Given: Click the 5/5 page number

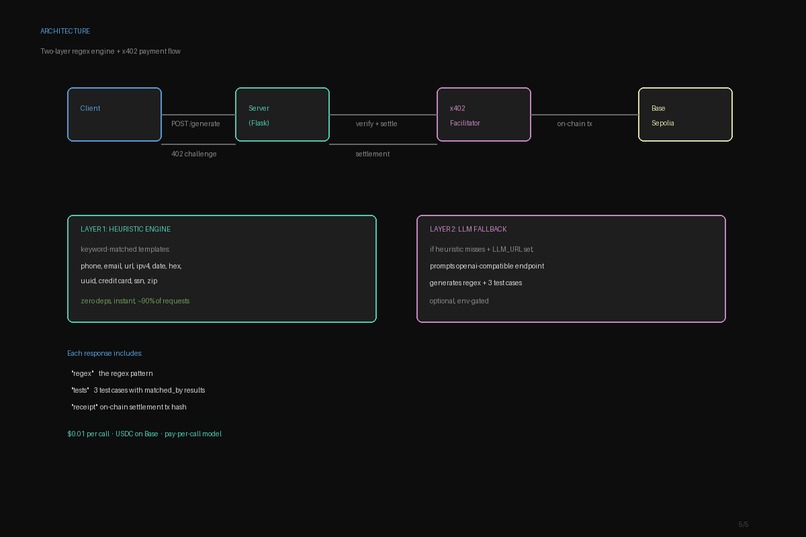Looking at the screenshot, I should 743,525.
